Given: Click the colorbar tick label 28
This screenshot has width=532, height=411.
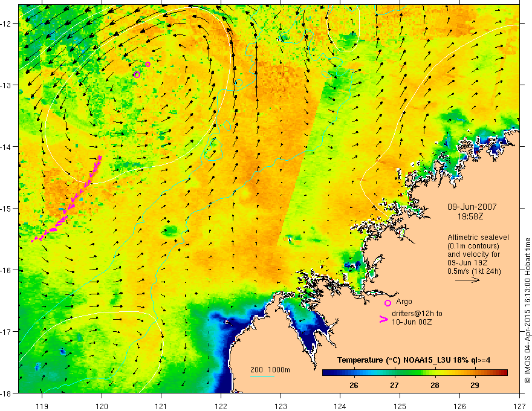Looking at the screenshot, I should click(x=435, y=385).
